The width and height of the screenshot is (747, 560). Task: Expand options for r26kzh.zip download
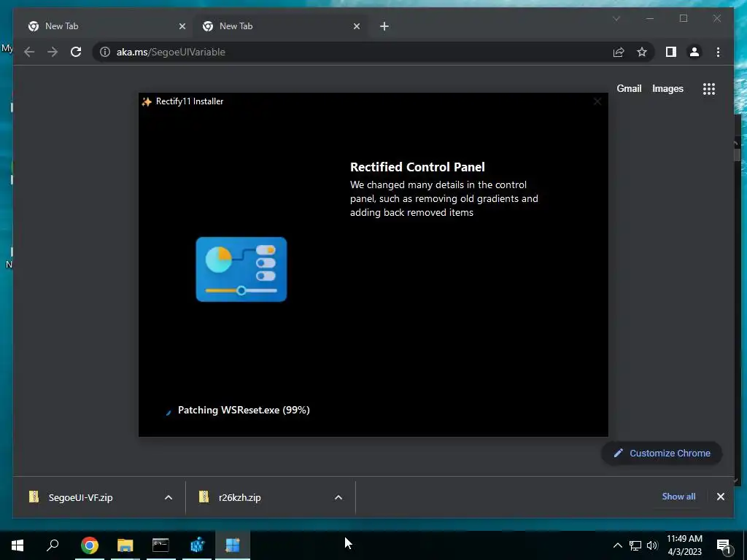tap(338, 497)
